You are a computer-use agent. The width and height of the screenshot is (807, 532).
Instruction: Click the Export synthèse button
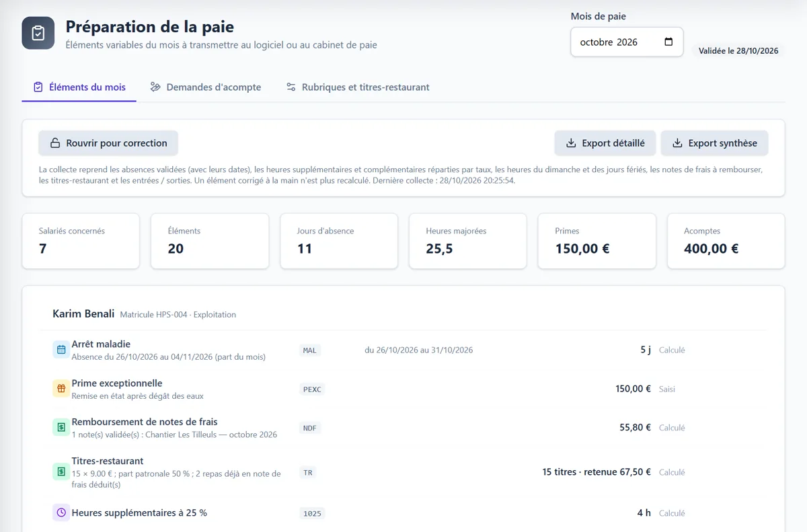click(714, 143)
